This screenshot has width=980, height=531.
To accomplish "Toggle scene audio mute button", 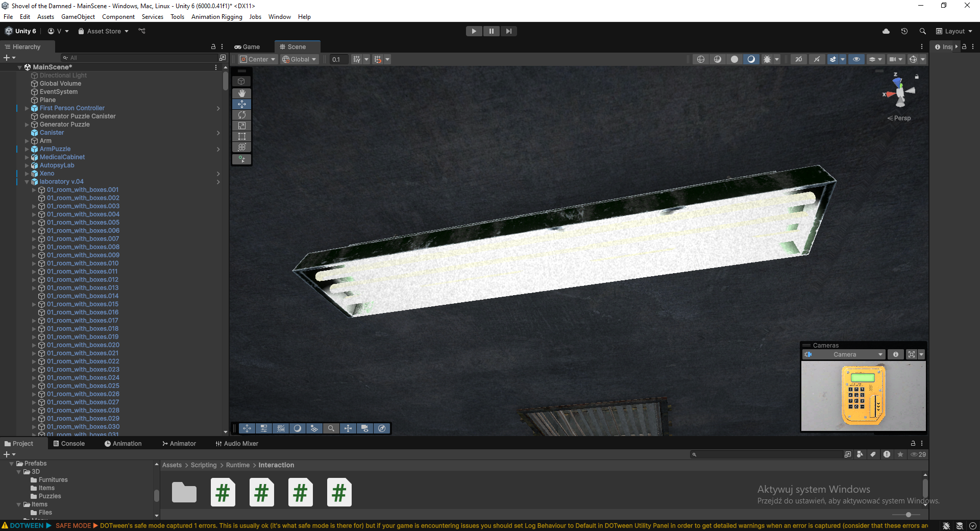I will pyautogui.click(x=817, y=59).
